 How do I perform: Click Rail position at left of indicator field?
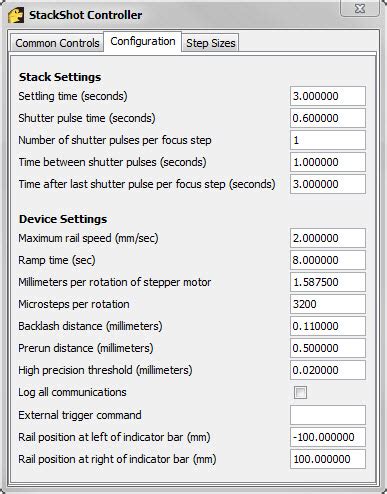[328, 437]
